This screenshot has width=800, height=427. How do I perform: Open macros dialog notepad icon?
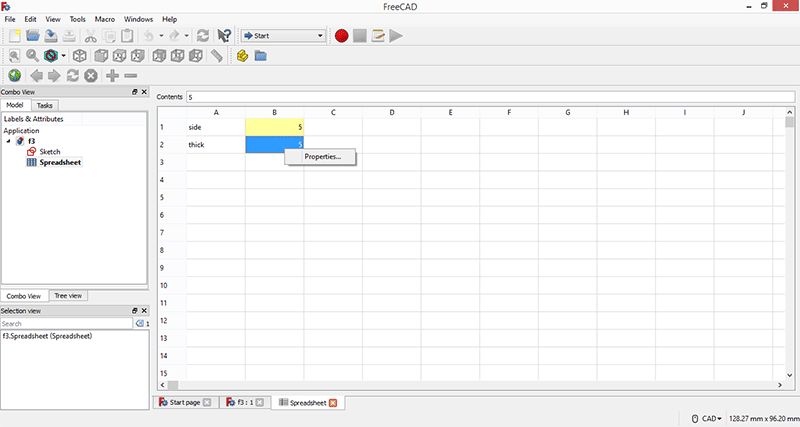coord(378,36)
